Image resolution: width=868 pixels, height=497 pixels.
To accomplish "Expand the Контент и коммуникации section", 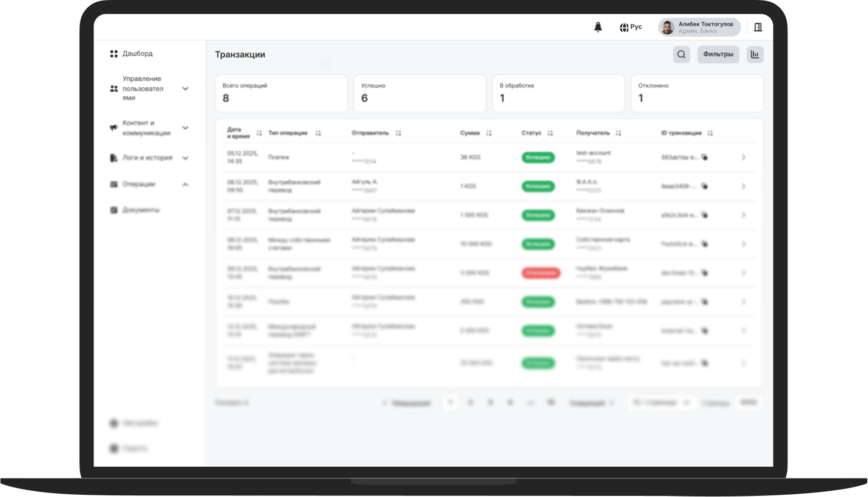I will tap(185, 128).
